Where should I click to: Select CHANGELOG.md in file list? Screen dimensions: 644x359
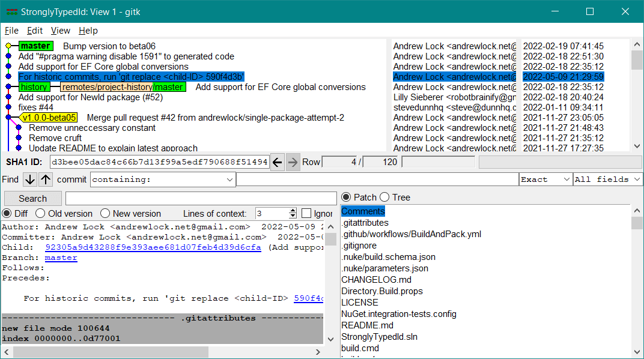pyautogui.click(x=376, y=280)
